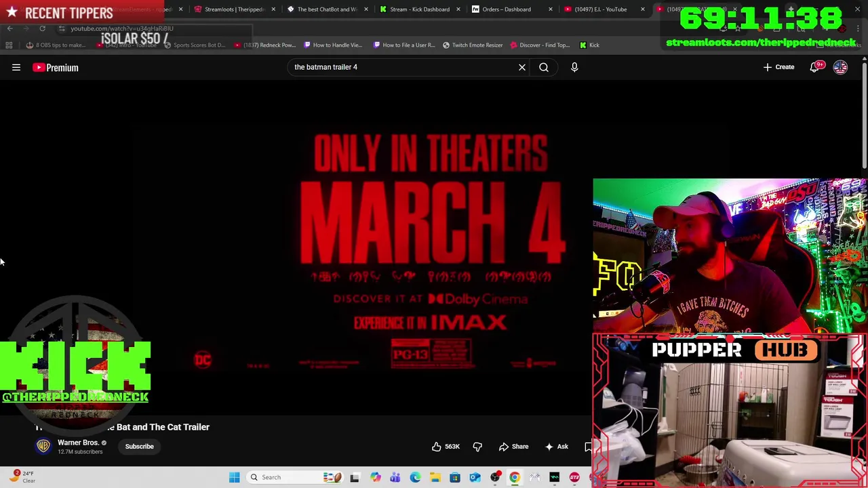The width and height of the screenshot is (868, 488).
Task: Open the Windows Start menu
Action: tap(234, 477)
